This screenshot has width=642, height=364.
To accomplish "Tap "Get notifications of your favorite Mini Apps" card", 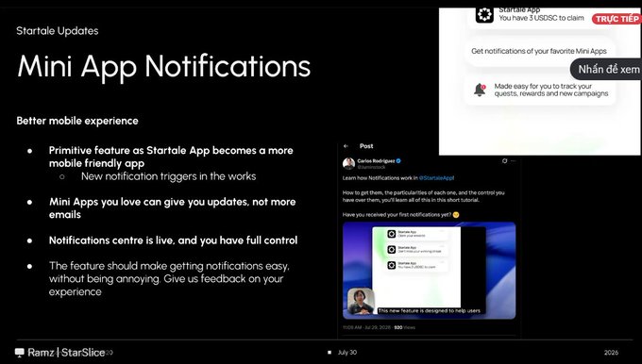I will click(539, 51).
